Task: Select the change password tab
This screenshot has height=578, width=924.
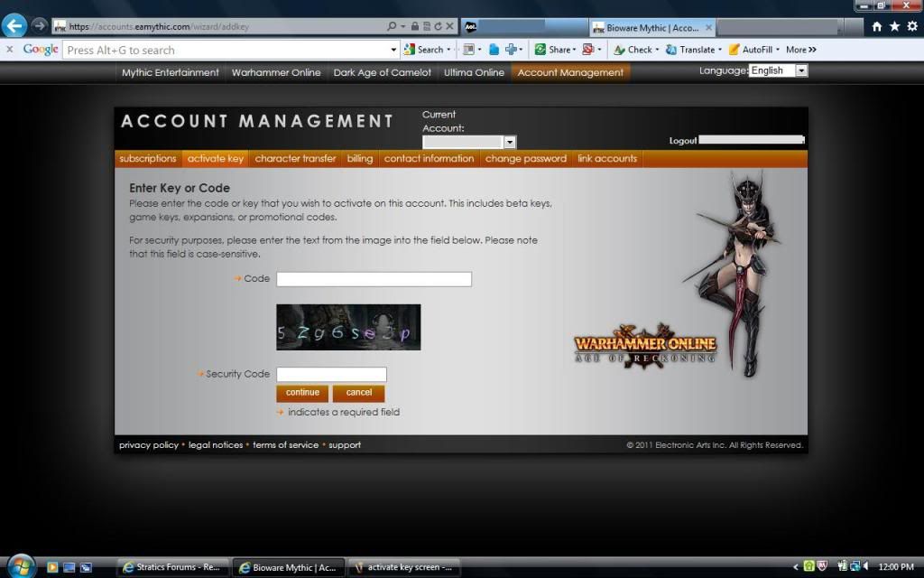Action: click(526, 159)
